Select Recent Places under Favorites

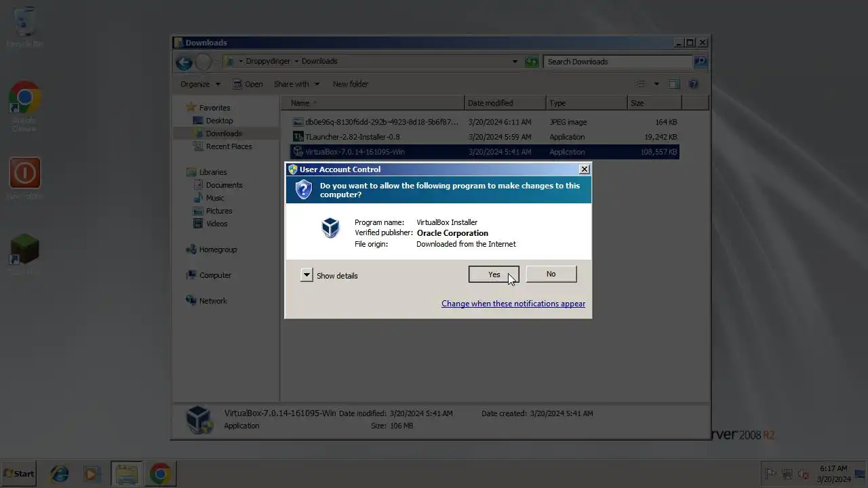[229, 146]
